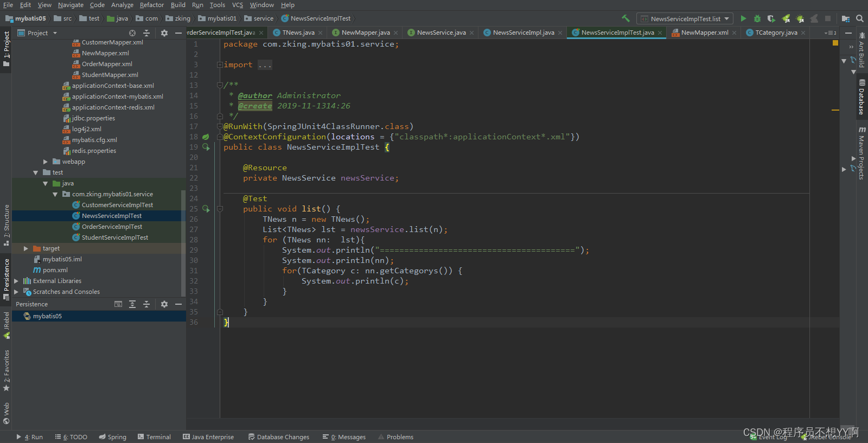Screen dimensions: 868x443
Task: Open Maven Projects side tool window
Action: (x=861, y=153)
